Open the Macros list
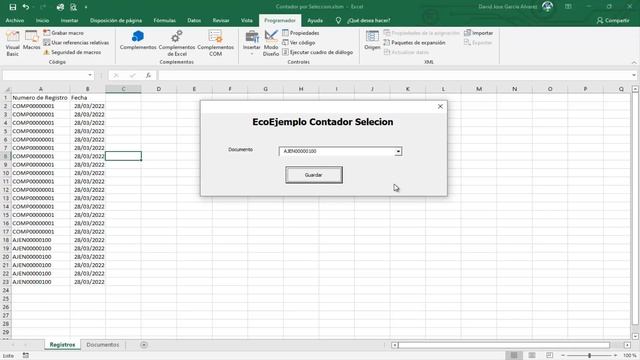This screenshot has height=360, width=640. click(31, 40)
